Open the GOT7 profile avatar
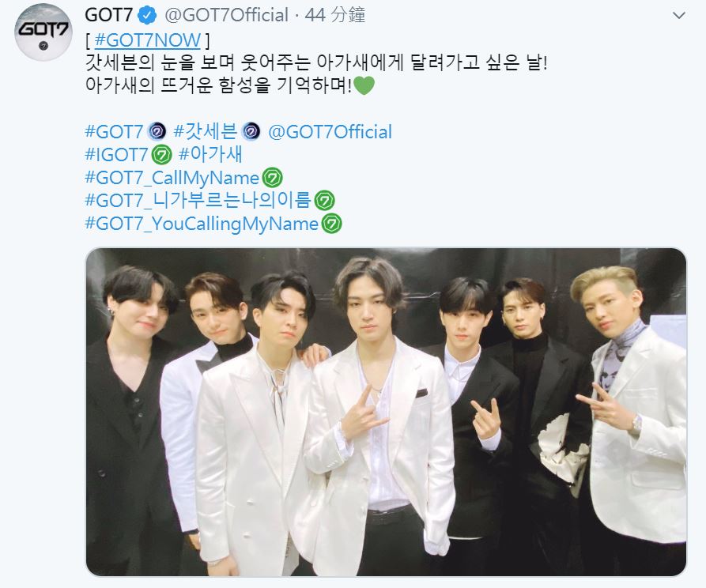This screenshot has height=588, width=706. tap(43, 32)
